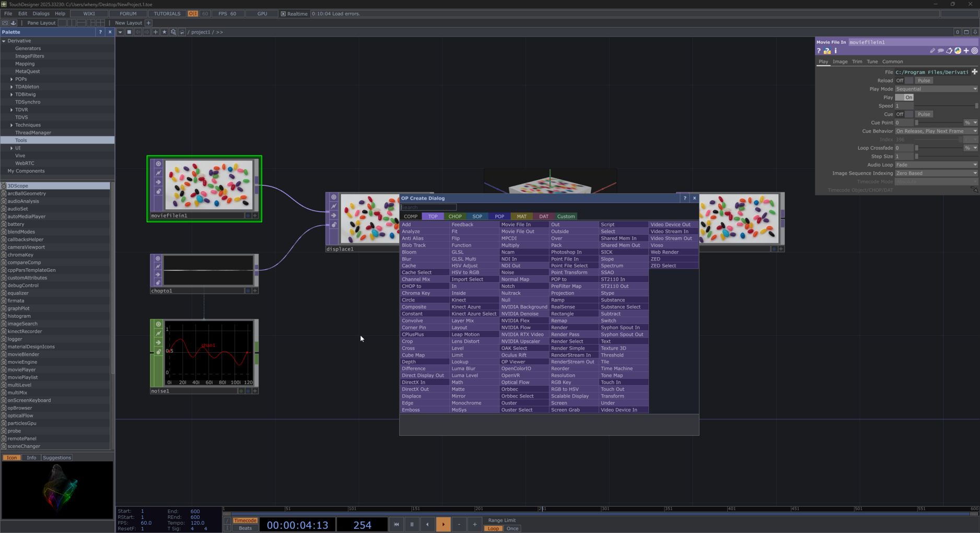980x533 pixels.
Task: Open the Audio Loop dropdown
Action: tap(936, 165)
